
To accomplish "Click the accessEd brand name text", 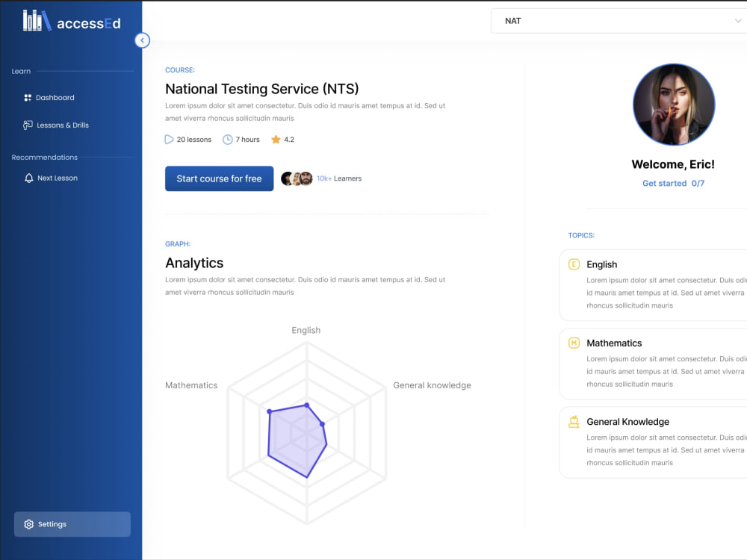I will [89, 23].
